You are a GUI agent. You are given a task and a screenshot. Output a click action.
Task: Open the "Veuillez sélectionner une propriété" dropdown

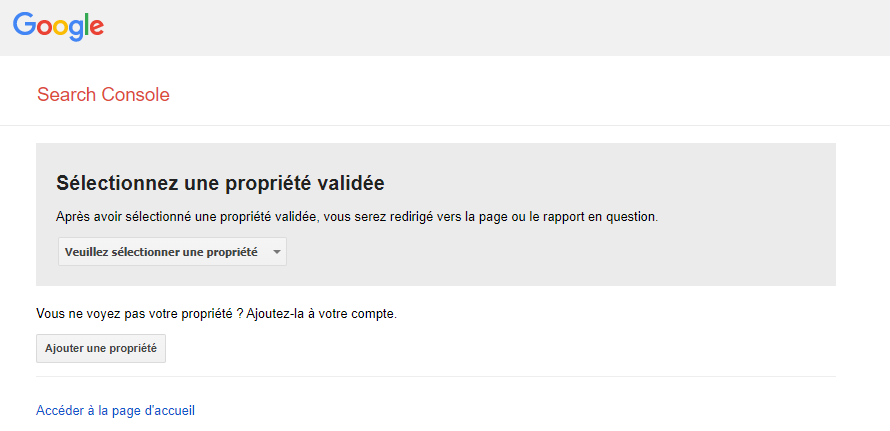pos(173,252)
